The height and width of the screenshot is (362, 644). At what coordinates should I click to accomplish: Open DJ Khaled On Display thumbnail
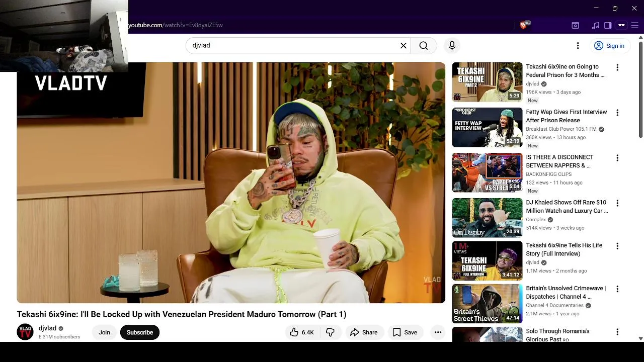coord(487,218)
